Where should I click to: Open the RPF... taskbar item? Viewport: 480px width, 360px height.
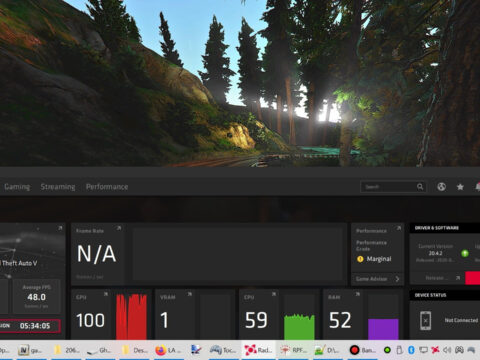[x=293, y=350]
